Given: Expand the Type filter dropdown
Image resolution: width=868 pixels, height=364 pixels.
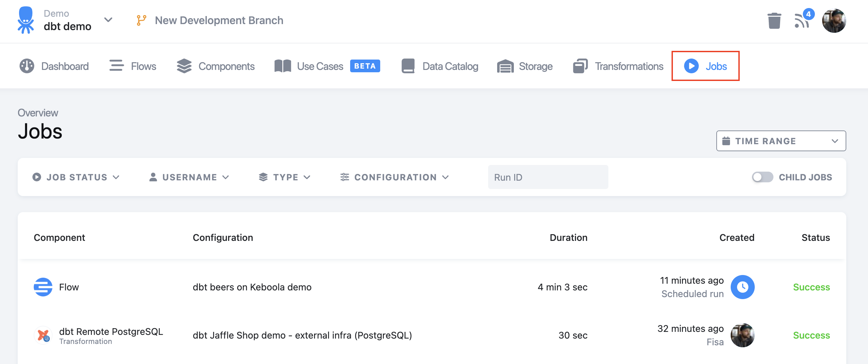Looking at the screenshot, I should click(284, 177).
